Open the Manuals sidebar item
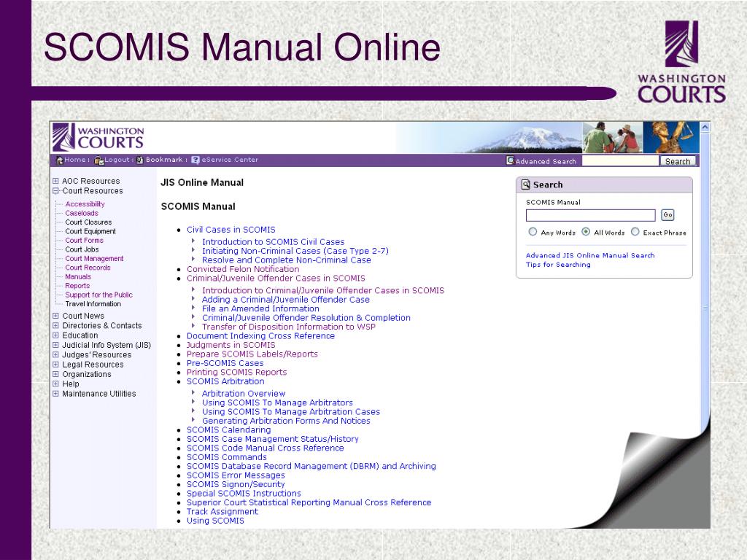The height and width of the screenshot is (560, 747). [78, 276]
